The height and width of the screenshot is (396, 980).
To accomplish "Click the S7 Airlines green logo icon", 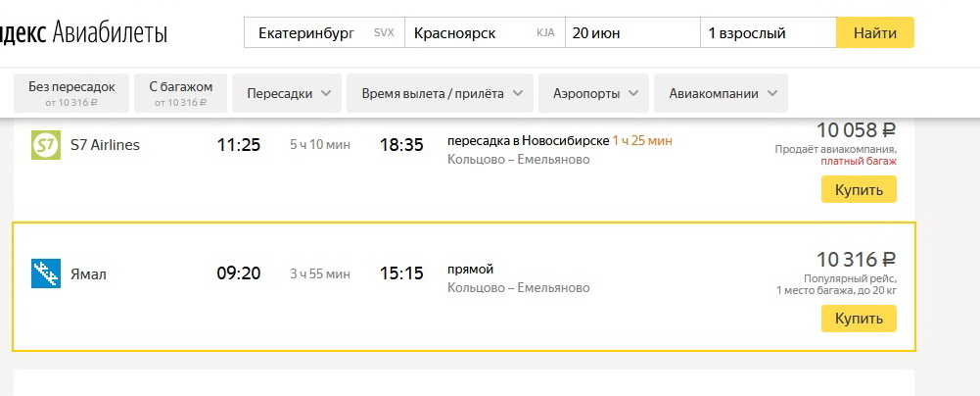I will pos(46,145).
